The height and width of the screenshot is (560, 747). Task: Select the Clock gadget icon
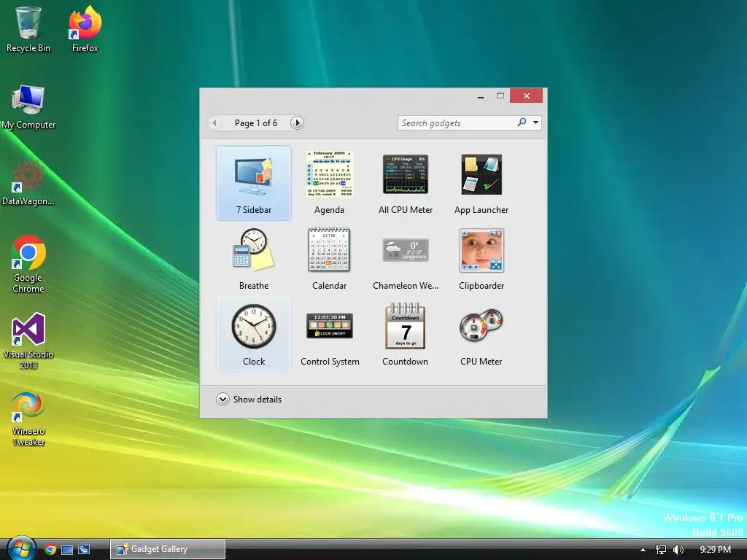253,326
